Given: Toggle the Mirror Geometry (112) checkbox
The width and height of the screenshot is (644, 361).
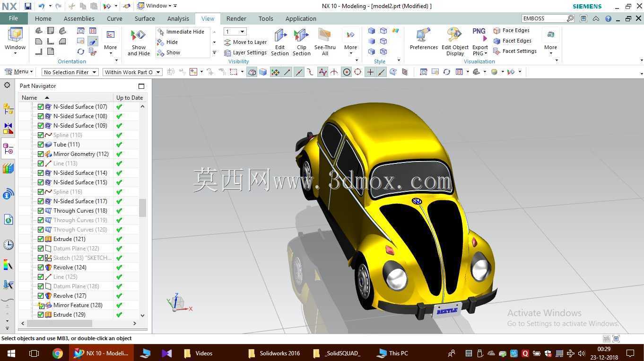Looking at the screenshot, I should click(x=41, y=154).
